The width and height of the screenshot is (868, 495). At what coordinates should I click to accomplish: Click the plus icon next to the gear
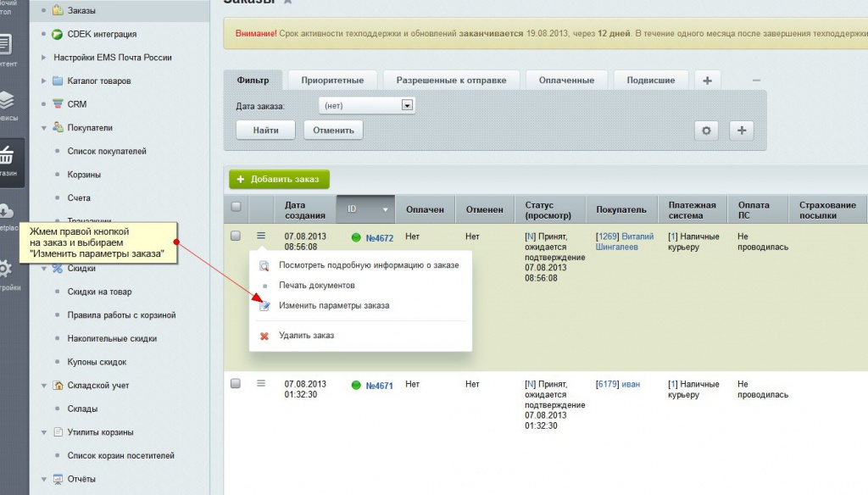click(x=741, y=131)
